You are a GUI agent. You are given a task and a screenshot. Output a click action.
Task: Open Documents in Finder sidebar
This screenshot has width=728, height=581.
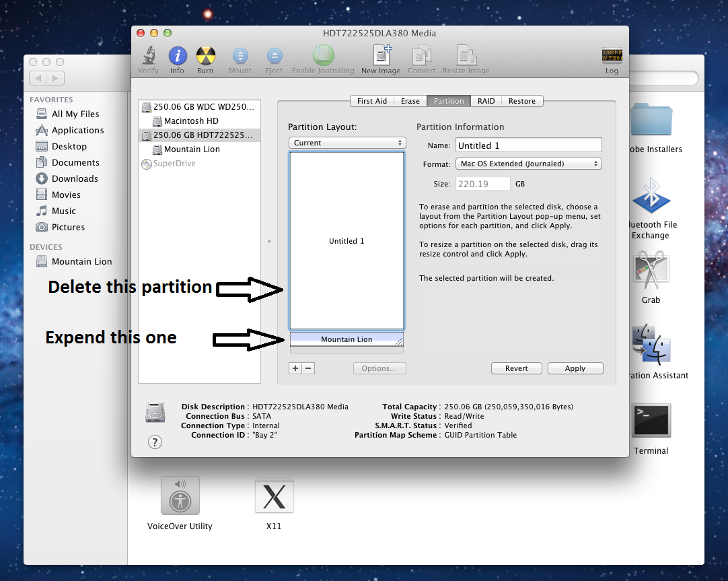click(x=75, y=162)
